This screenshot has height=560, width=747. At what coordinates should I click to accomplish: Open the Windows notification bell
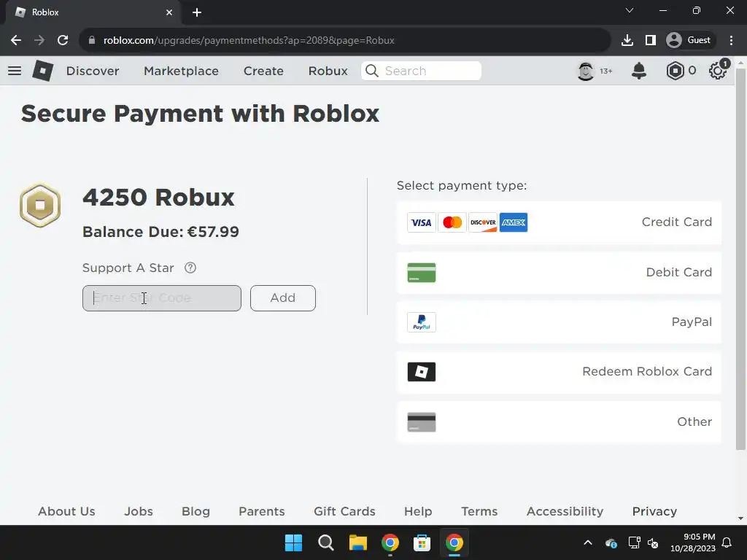point(727,542)
